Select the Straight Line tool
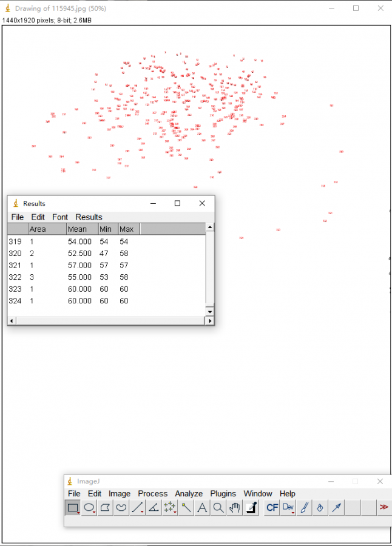 point(138,508)
